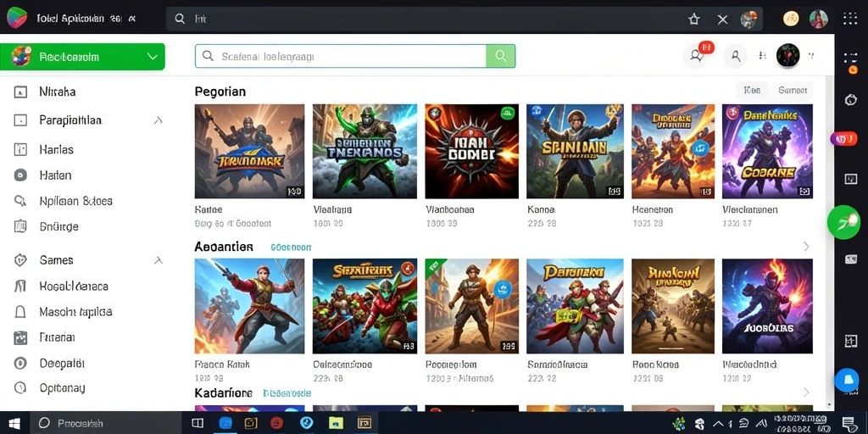Click the Kae button in Pegotian row

click(752, 90)
